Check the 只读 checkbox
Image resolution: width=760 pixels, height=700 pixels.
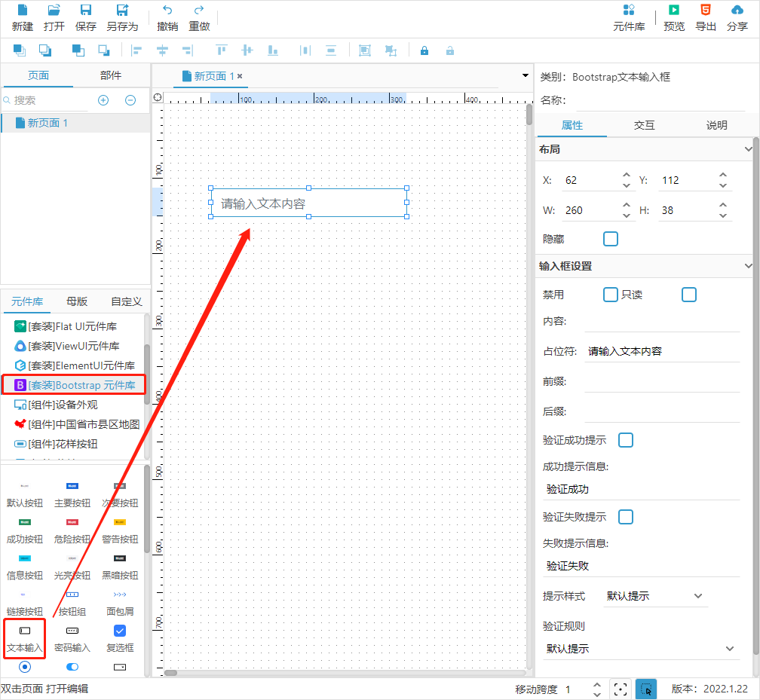pos(689,295)
